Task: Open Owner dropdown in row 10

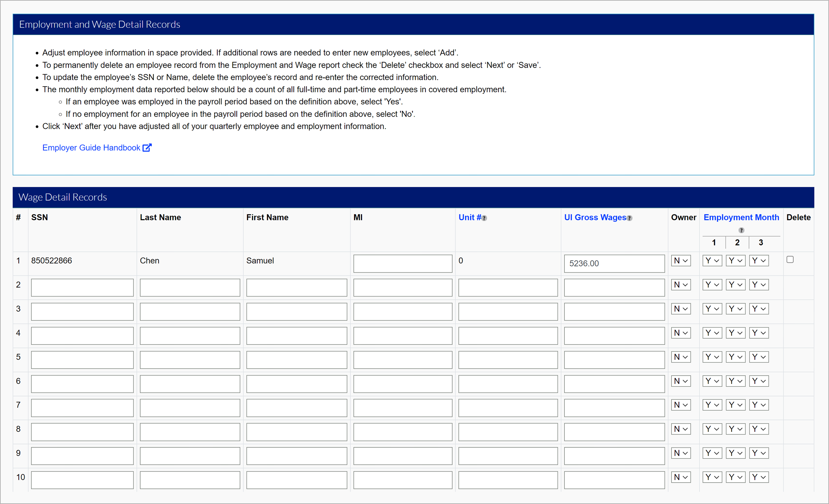Action: [680, 477]
